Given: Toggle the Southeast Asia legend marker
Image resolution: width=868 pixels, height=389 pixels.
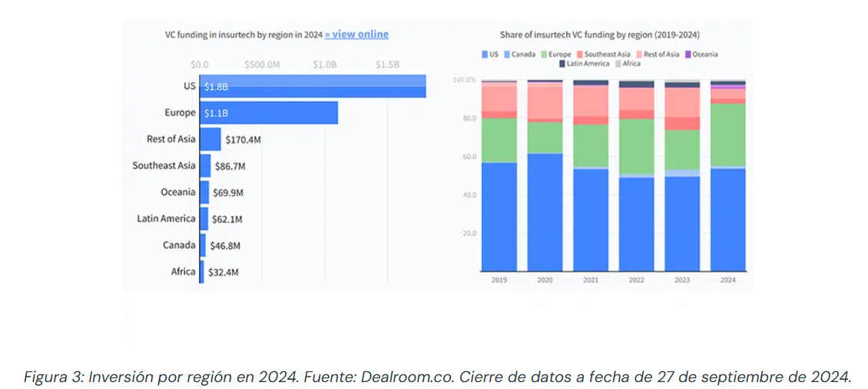Looking at the screenshot, I should (x=579, y=55).
